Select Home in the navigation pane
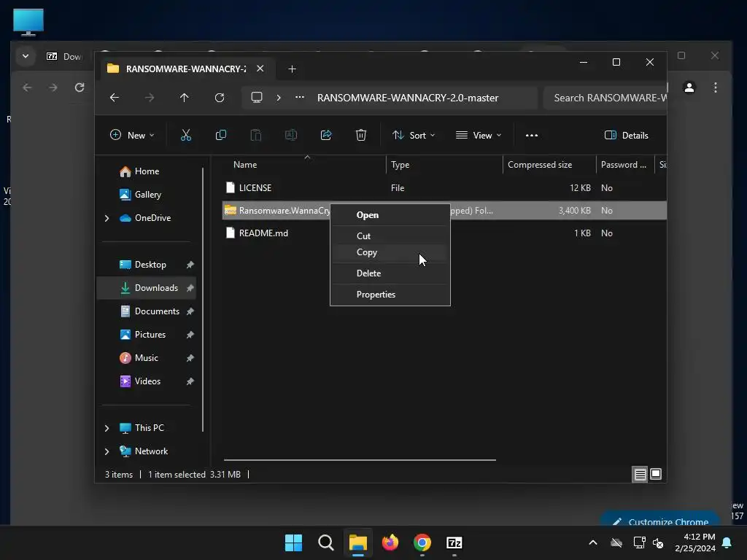 147,171
